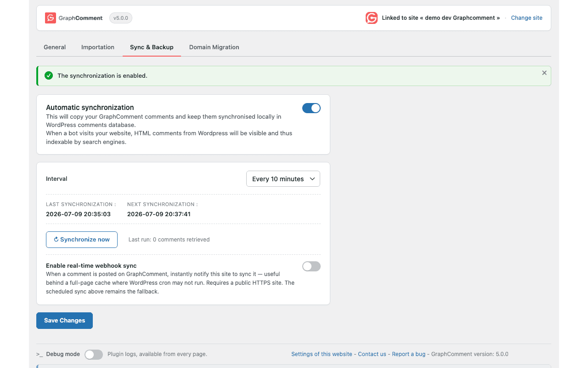Click the Change site link
The height and width of the screenshot is (368, 588).
(526, 18)
